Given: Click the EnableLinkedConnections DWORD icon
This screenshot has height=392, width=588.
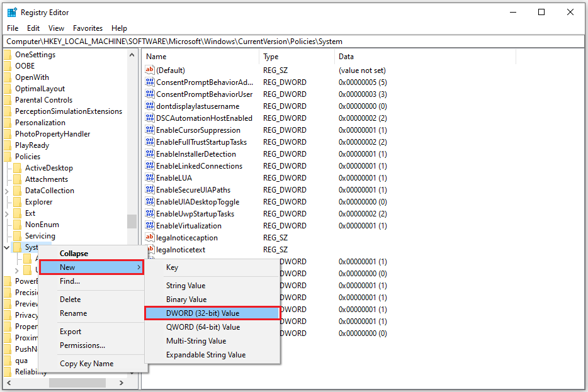Looking at the screenshot, I should (x=150, y=166).
